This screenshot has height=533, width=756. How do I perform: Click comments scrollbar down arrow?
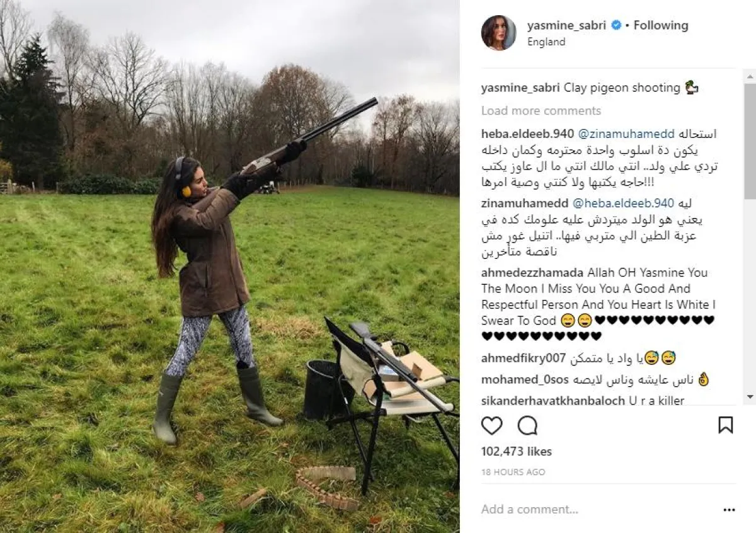(750, 397)
